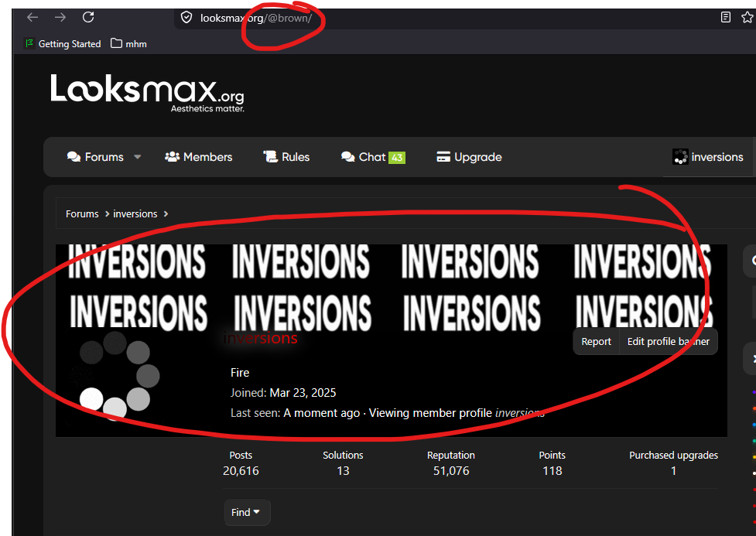
Task: Go forward with browser forward arrow
Action: (60, 17)
